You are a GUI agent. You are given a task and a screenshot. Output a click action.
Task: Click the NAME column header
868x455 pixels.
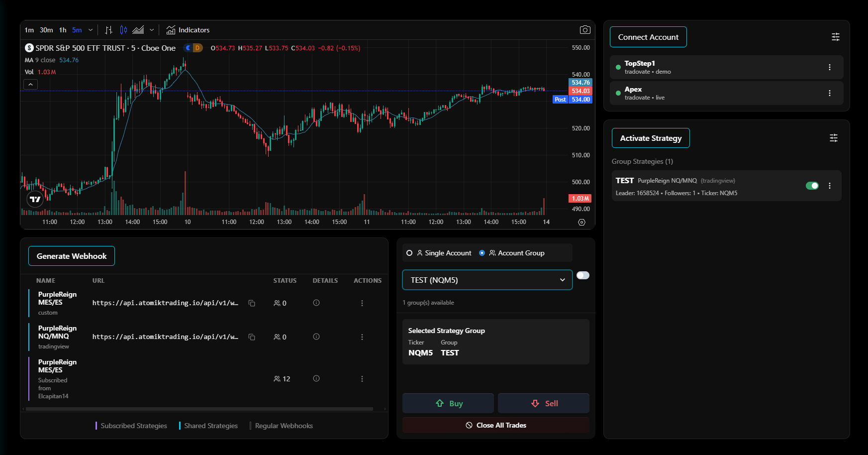coord(46,281)
